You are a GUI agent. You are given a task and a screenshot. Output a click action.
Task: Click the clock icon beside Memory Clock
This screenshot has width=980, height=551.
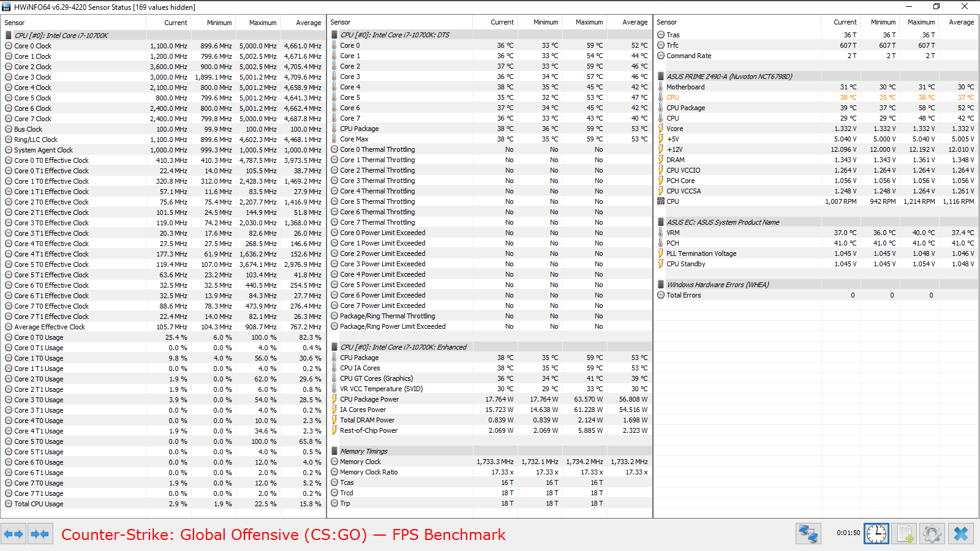pyautogui.click(x=334, y=462)
